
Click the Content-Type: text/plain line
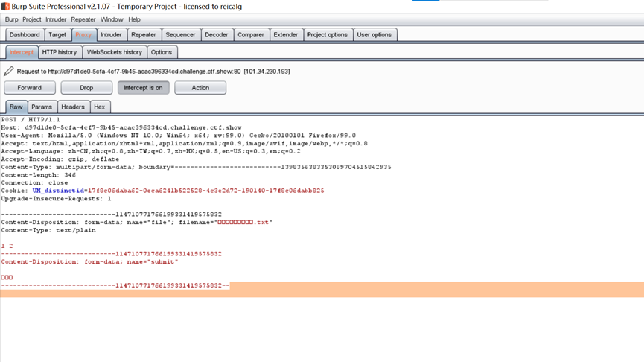(x=48, y=230)
